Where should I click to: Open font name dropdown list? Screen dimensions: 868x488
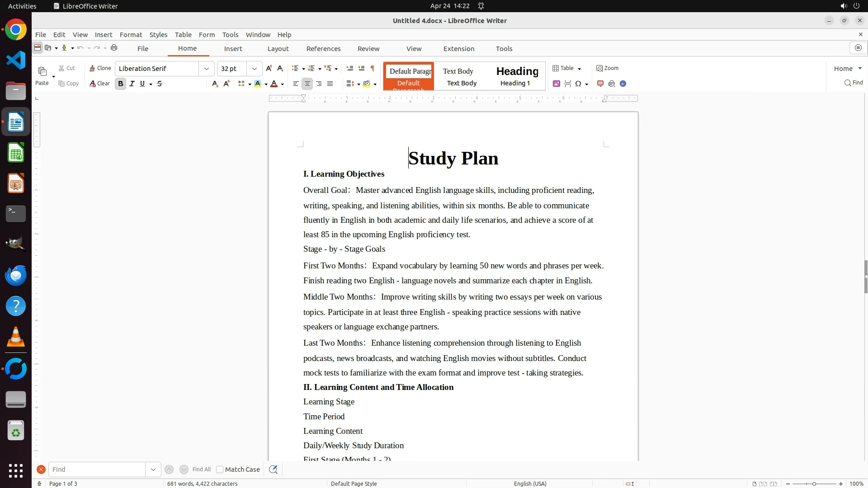click(206, 69)
